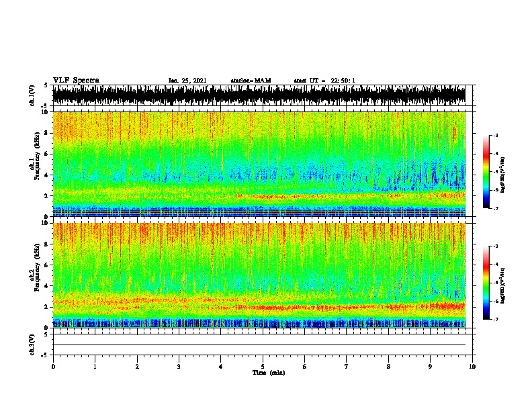Click time axis tick label "3"
532x411 pixels.
pyautogui.click(x=179, y=367)
